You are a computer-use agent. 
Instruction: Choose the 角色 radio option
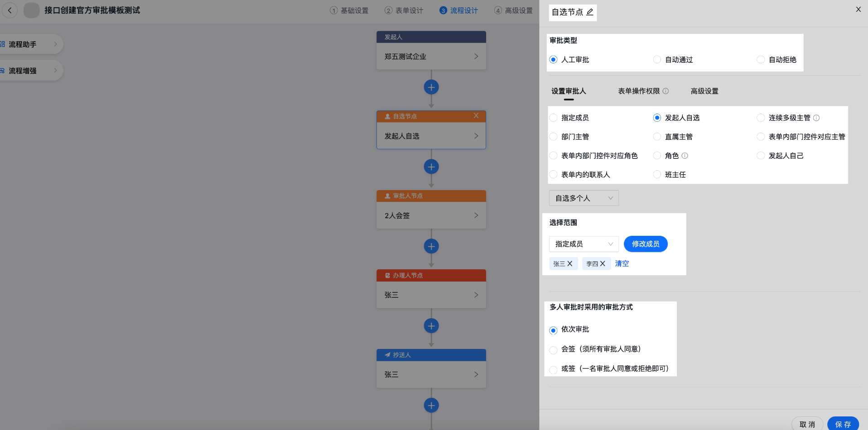(657, 156)
